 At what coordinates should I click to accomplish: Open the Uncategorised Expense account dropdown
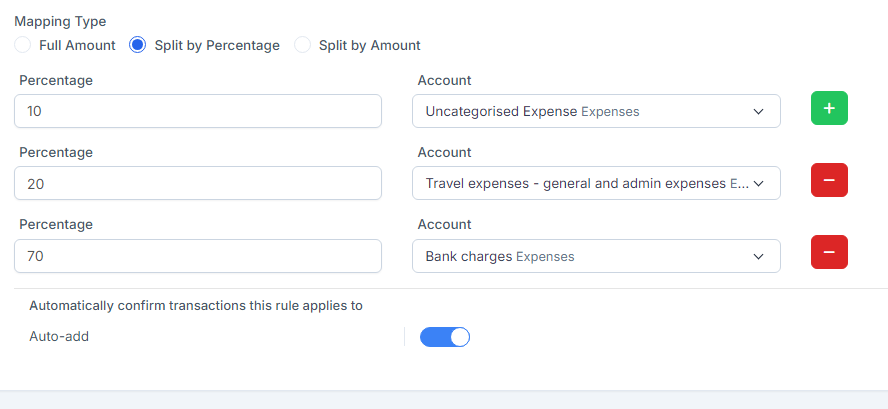pyautogui.click(x=596, y=112)
